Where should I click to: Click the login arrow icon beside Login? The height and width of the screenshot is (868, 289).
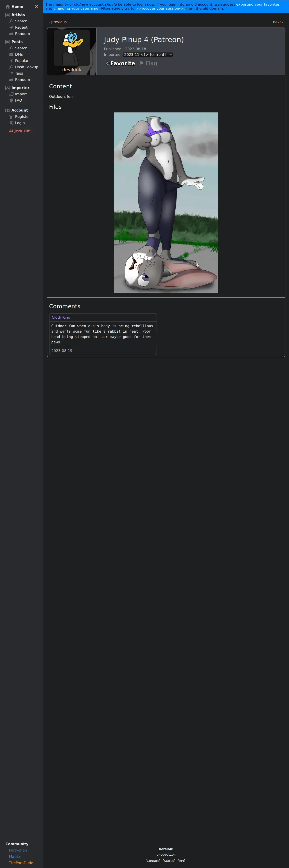click(11, 123)
